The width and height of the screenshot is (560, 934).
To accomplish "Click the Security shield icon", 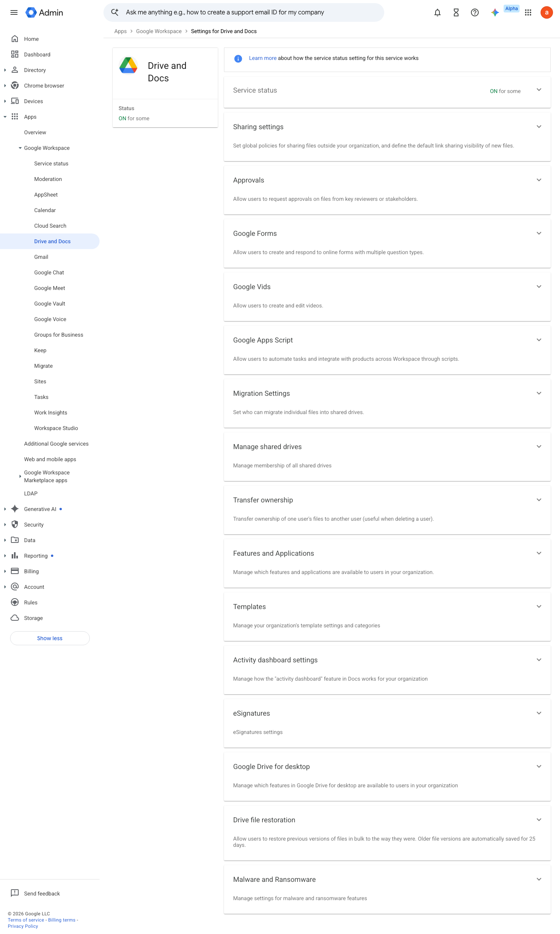I will (x=15, y=525).
